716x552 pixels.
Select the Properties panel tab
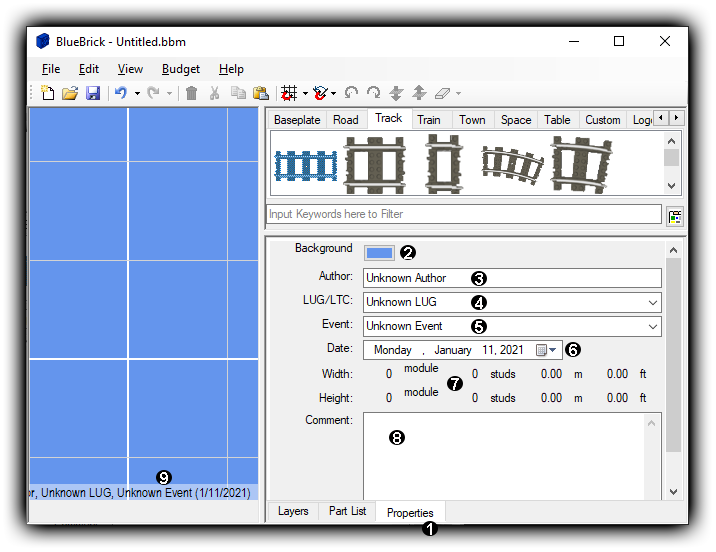[x=410, y=512]
